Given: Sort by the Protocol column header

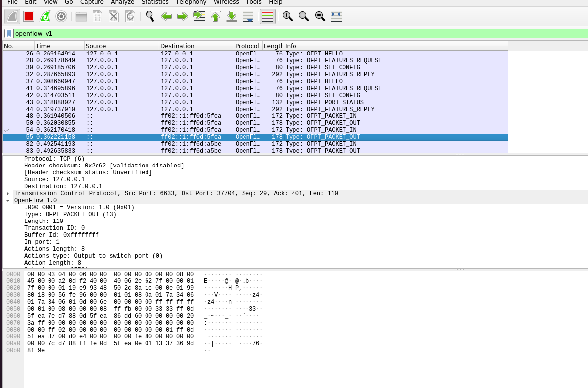Looking at the screenshot, I should coord(248,46).
